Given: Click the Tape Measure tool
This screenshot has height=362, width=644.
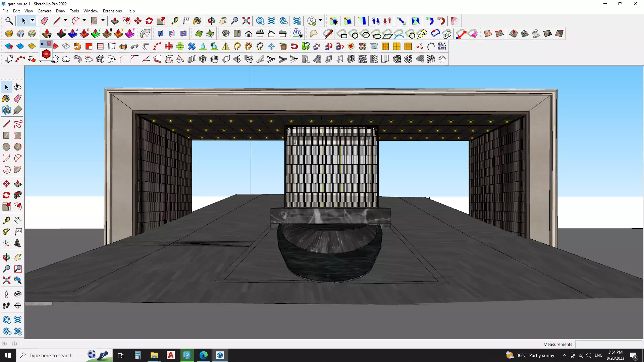Looking at the screenshot, I should click(175, 21).
